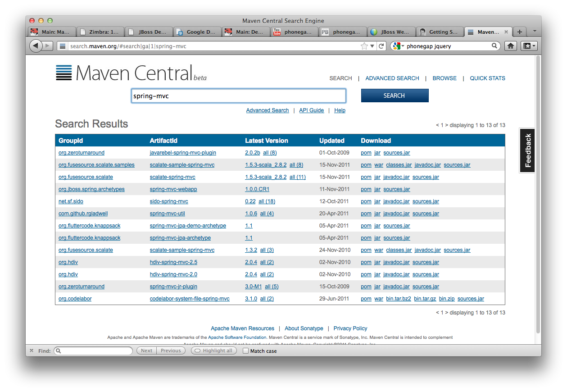Show all (18) versions of sido-spring-mvc

tap(267, 201)
